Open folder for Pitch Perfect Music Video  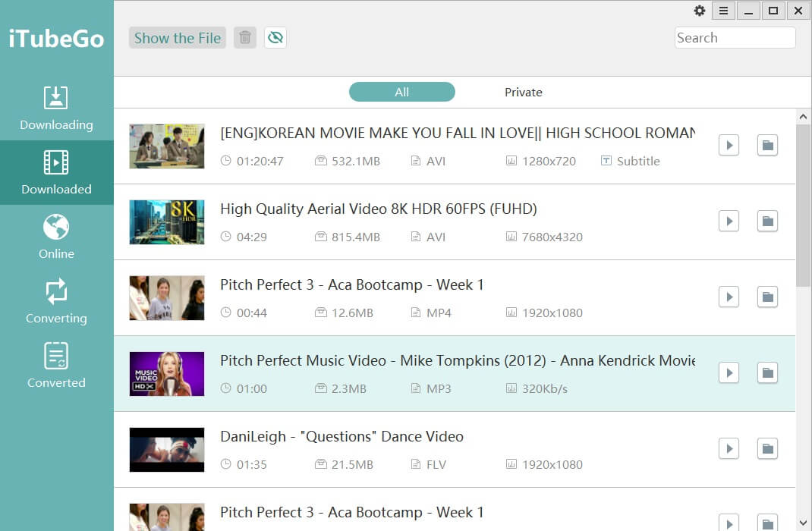[x=767, y=373]
